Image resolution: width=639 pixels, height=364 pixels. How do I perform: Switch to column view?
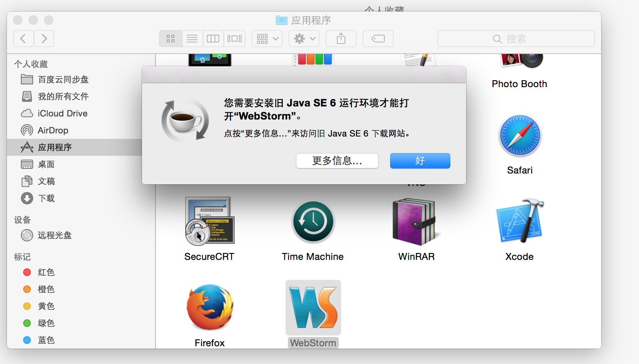(x=213, y=39)
